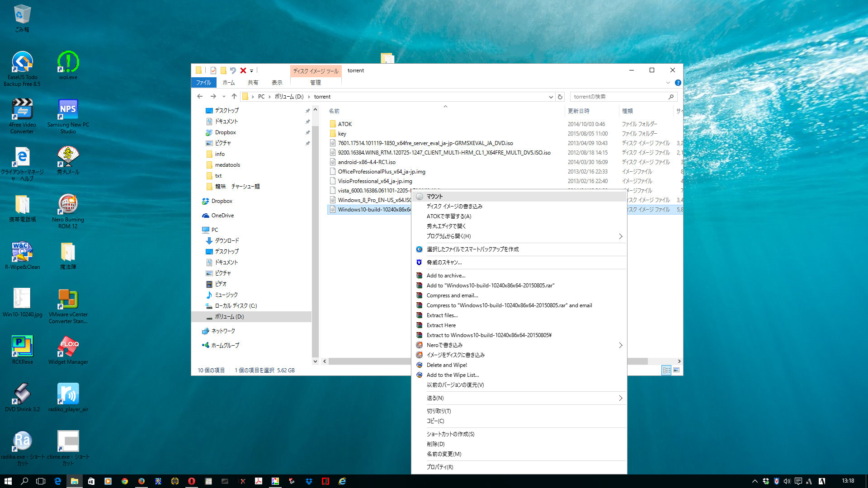Choose マウント in context menu
Screen dimensions: 868x488
[x=519, y=197]
